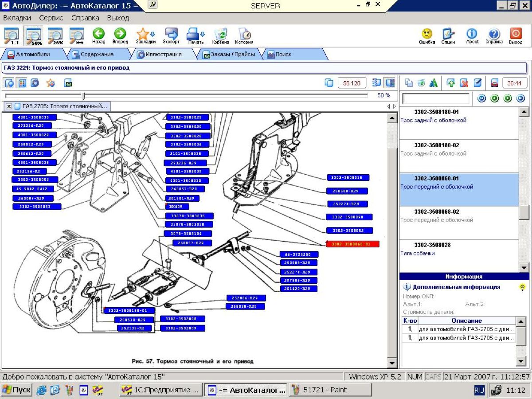Go to next part with green arrow
This screenshot has width=532, height=399.
(x=508, y=98)
